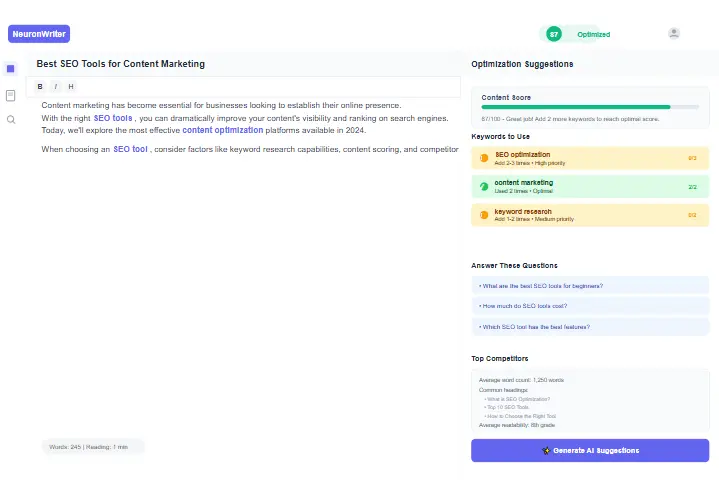Click the 2/2 count on the content marketing card
719x488 pixels.
click(x=692, y=187)
